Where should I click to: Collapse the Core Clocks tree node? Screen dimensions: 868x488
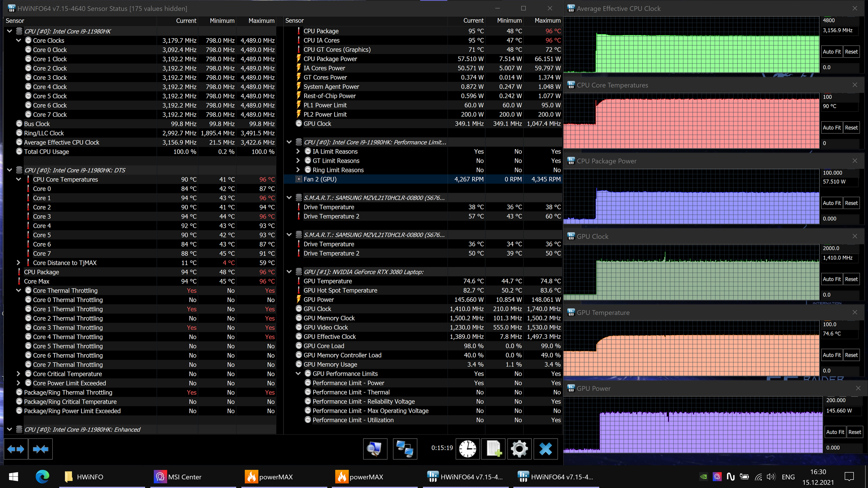19,40
